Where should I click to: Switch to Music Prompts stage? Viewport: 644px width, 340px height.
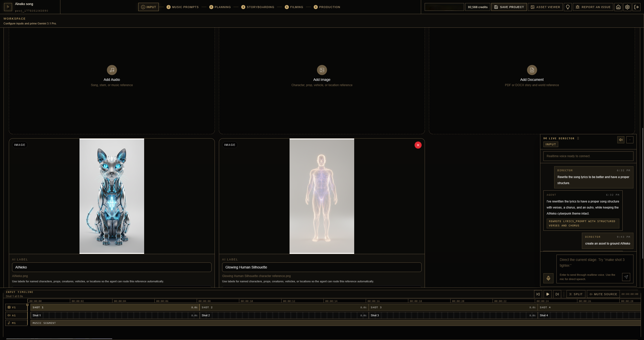pyautogui.click(x=183, y=7)
